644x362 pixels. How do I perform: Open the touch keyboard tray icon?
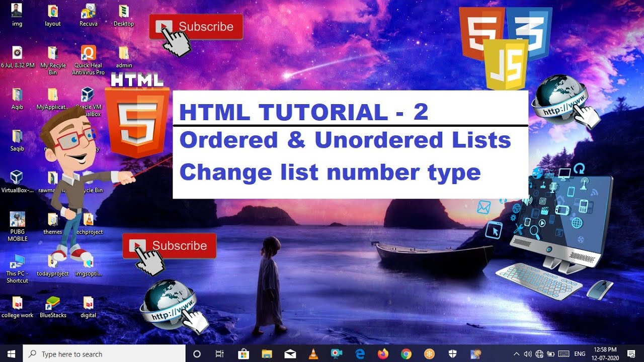[x=563, y=354]
